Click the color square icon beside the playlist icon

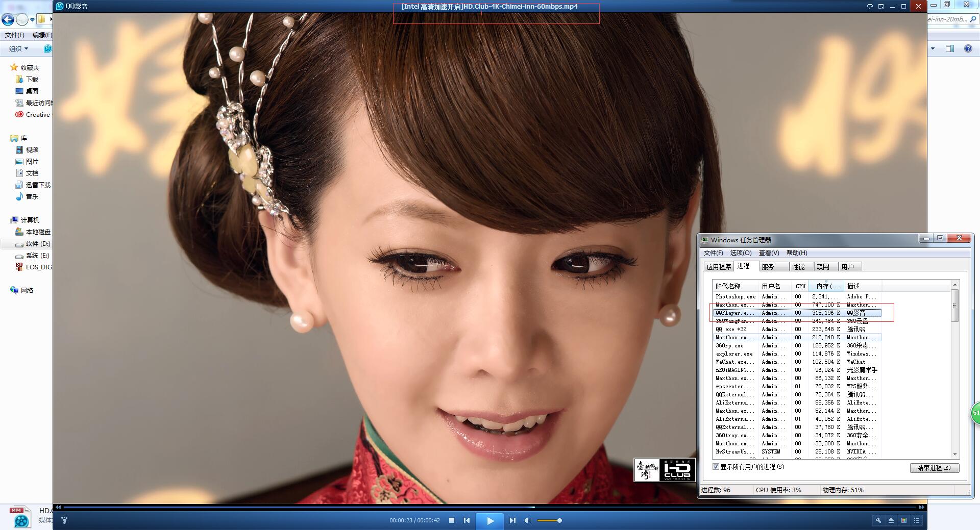[904, 520]
